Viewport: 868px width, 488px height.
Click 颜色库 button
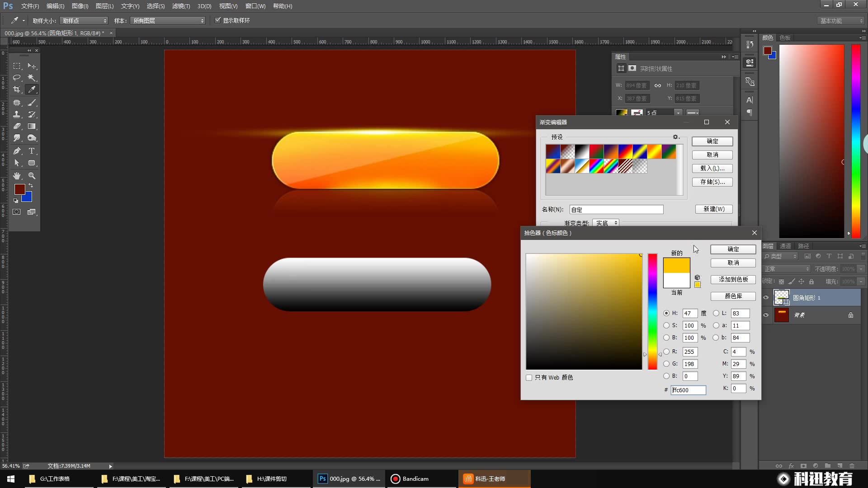click(733, 296)
